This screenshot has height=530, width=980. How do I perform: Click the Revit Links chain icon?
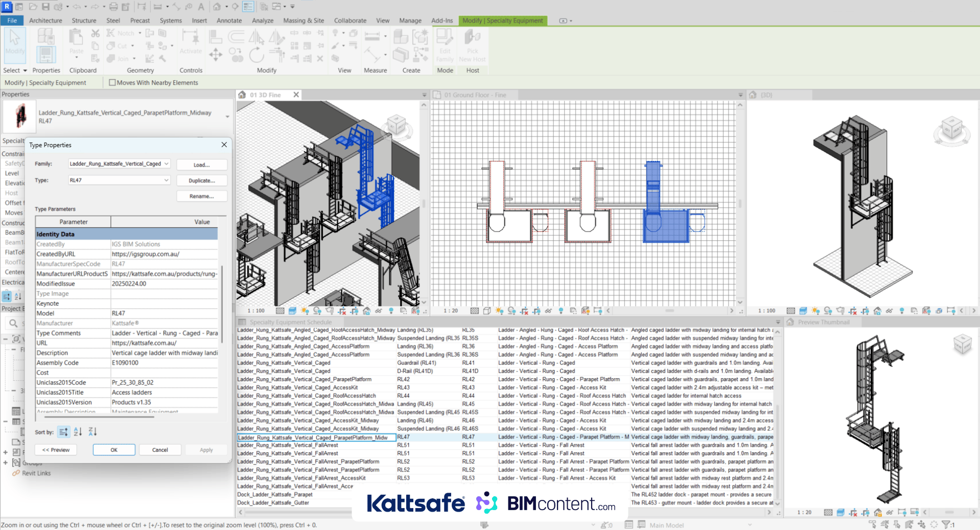tap(16, 473)
